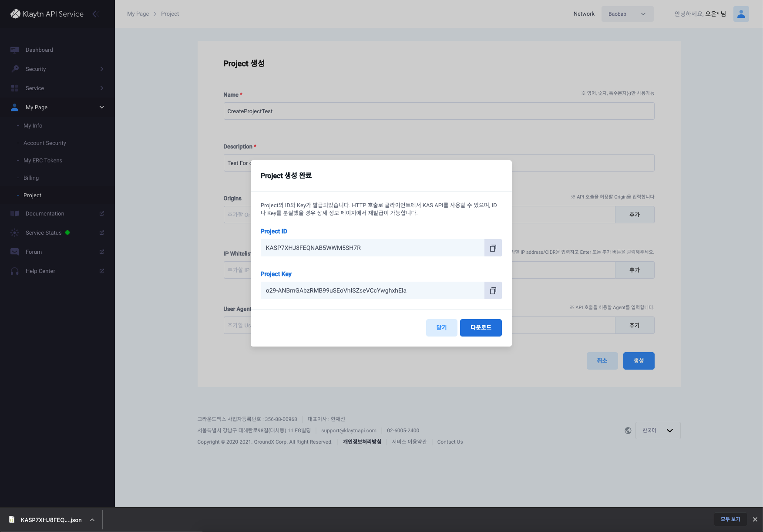
Task: Click the Klaytn API Service logo
Action: [47, 14]
